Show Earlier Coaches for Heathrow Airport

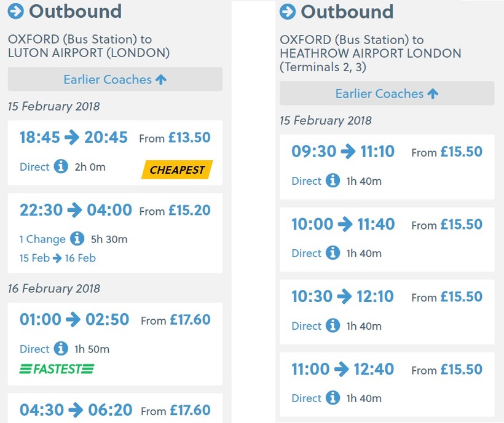pyautogui.click(x=387, y=93)
